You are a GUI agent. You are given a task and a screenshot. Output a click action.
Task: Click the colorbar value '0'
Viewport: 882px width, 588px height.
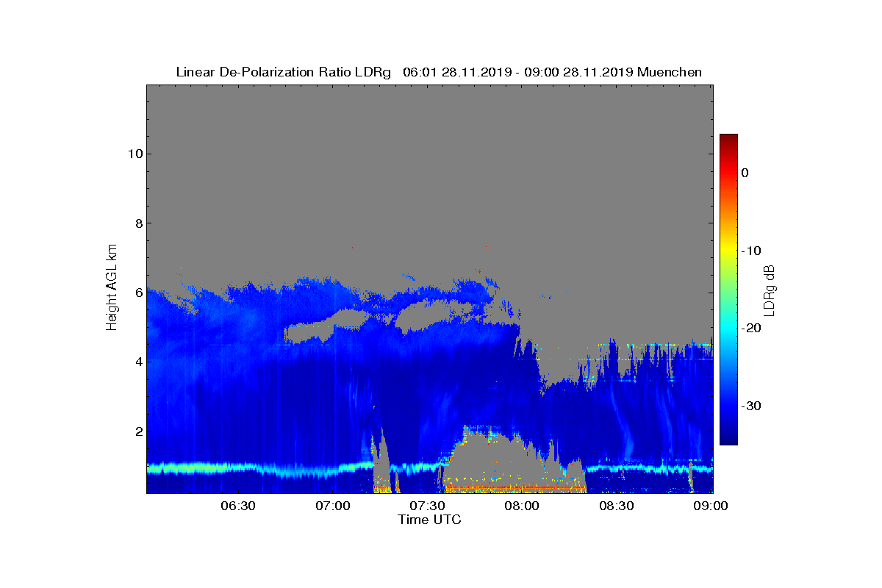point(745,173)
